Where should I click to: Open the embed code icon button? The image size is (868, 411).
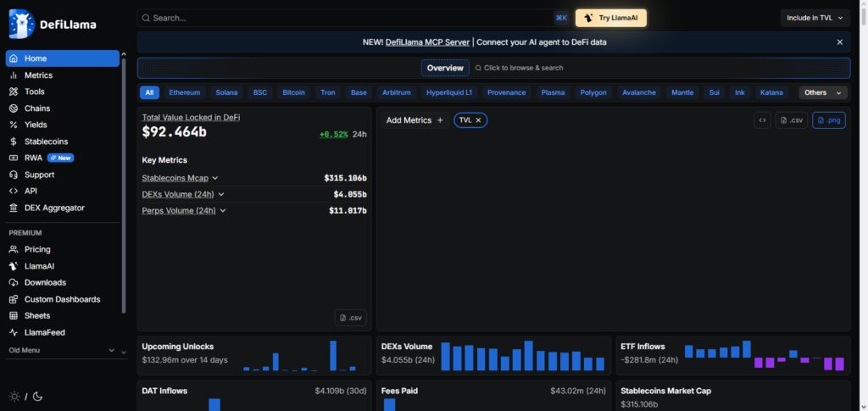pyautogui.click(x=762, y=120)
